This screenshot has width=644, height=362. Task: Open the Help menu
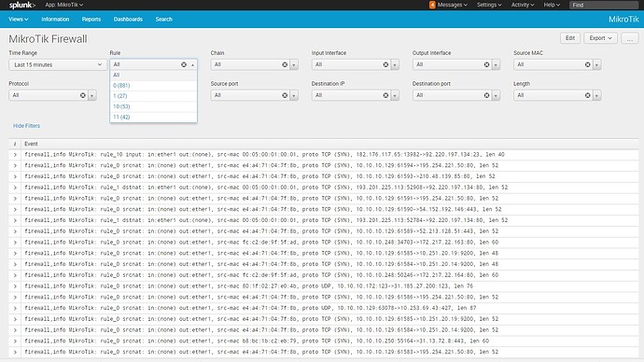pyautogui.click(x=552, y=5)
